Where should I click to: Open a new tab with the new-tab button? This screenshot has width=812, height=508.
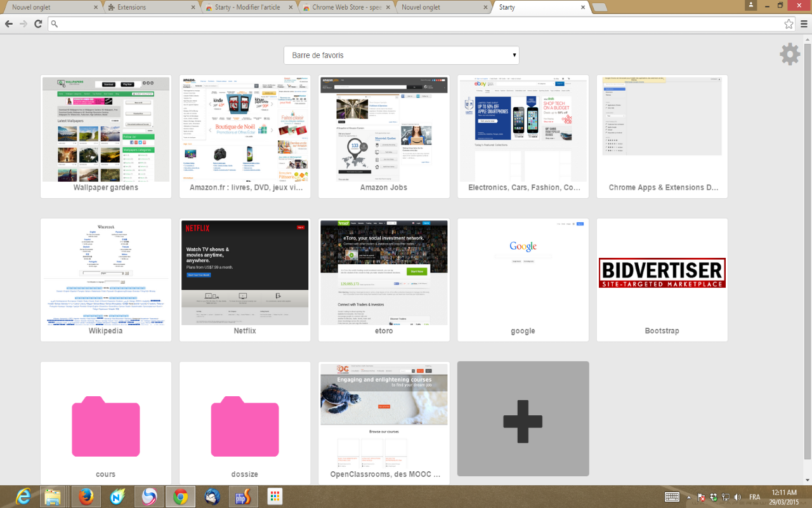click(x=599, y=8)
